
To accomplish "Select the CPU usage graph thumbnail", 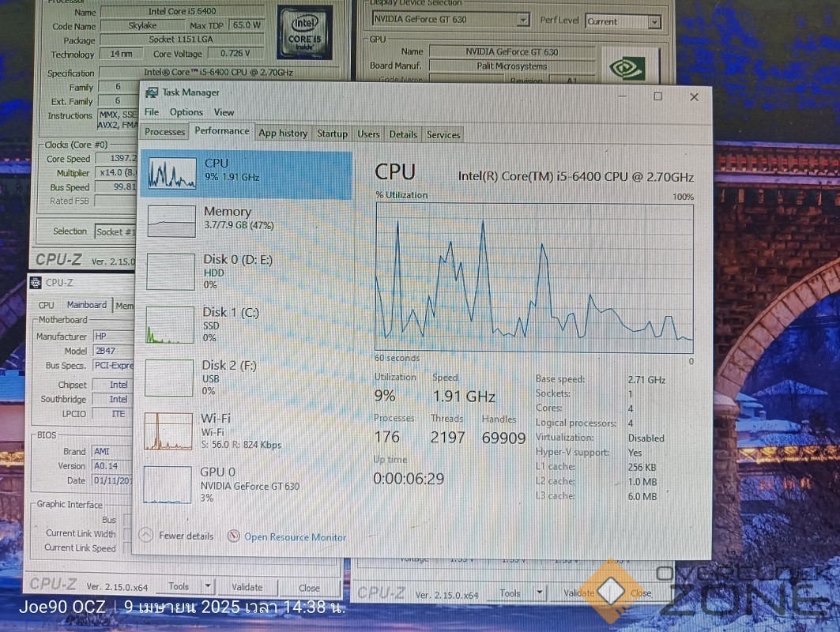I will pyautogui.click(x=172, y=174).
